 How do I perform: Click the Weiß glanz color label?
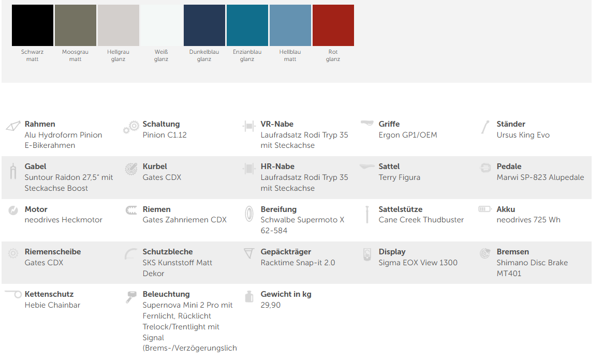[161, 55]
